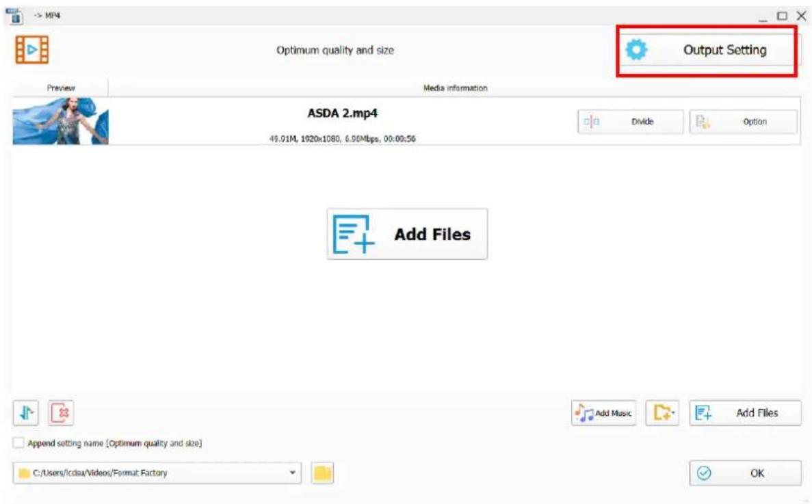Click the Optimum quality and size label
This screenshot has height=504, width=812.
point(335,50)
